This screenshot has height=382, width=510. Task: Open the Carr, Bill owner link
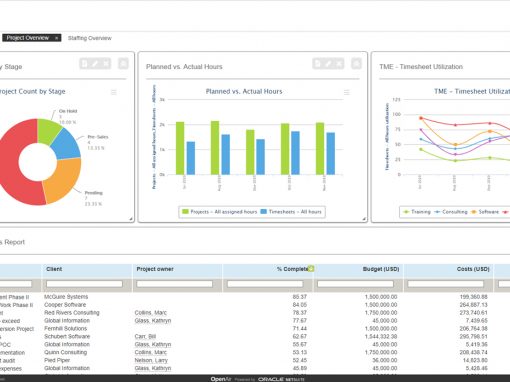[145, 337]
